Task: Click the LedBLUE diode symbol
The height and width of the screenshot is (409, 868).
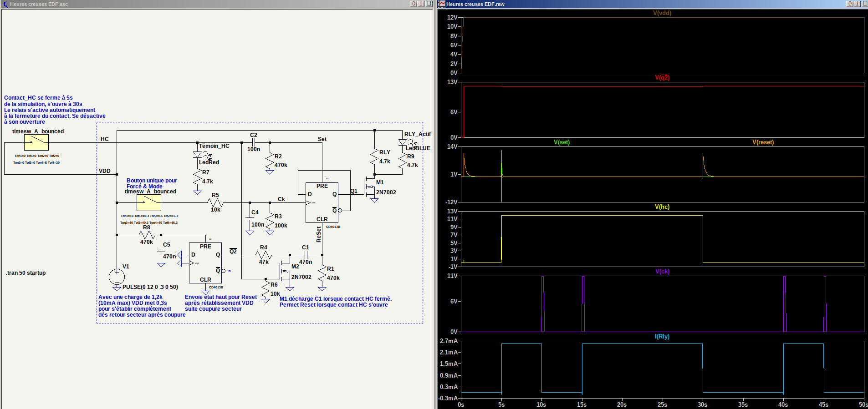Action: (x=403, y=142)
